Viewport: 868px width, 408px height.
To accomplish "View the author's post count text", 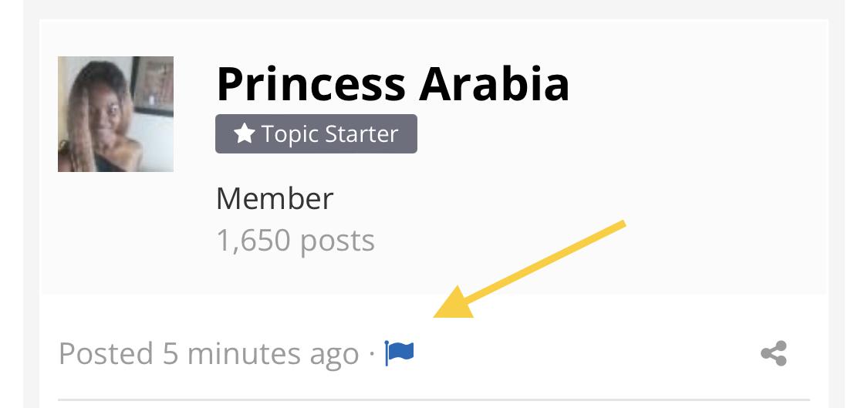I will 295,241.
